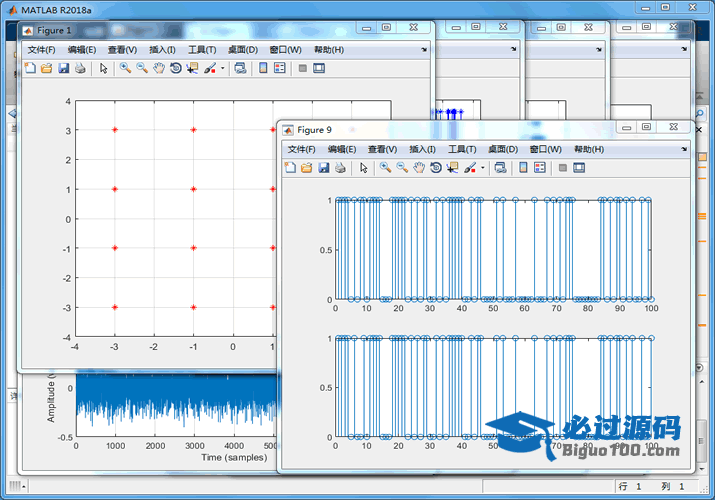Viewport: 715px width, 500px height.
Task: Open 帮助(H) menu in Figure 1
Action: (329, 50)
